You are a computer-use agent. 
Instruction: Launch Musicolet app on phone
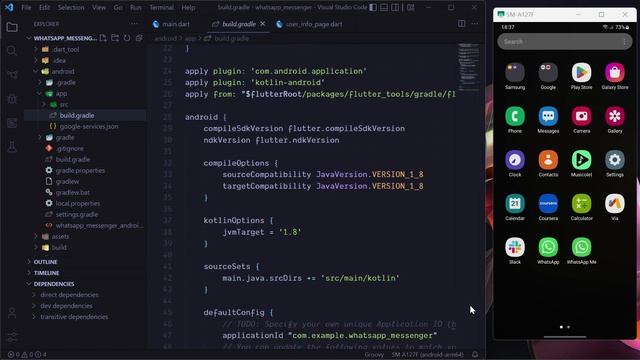pos(581,164)
